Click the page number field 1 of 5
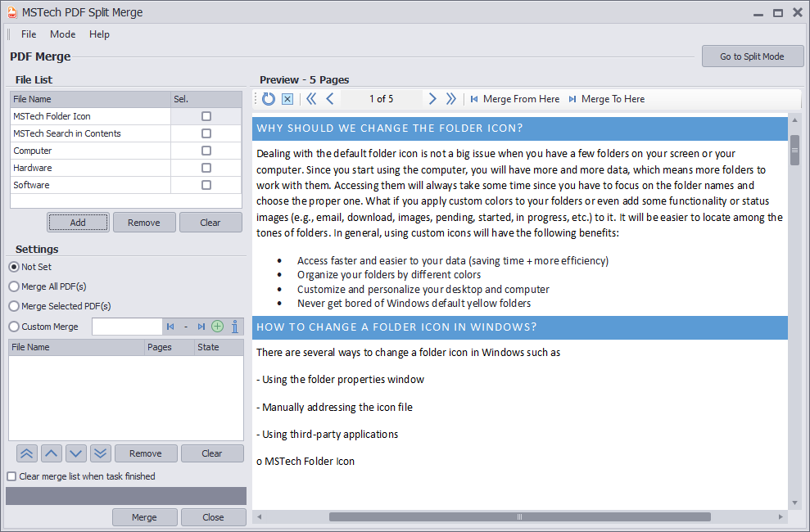Screen dimensions: 810x532 tap(381, 99)
